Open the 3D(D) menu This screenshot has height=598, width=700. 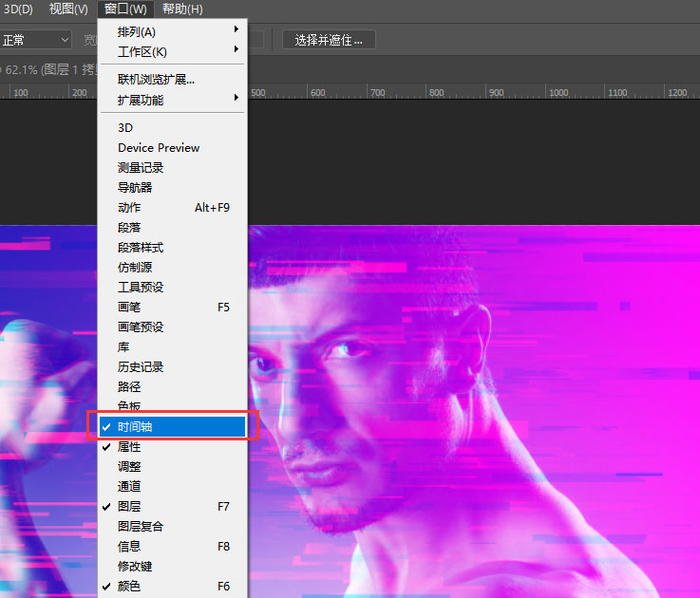[x=18, y=9]
